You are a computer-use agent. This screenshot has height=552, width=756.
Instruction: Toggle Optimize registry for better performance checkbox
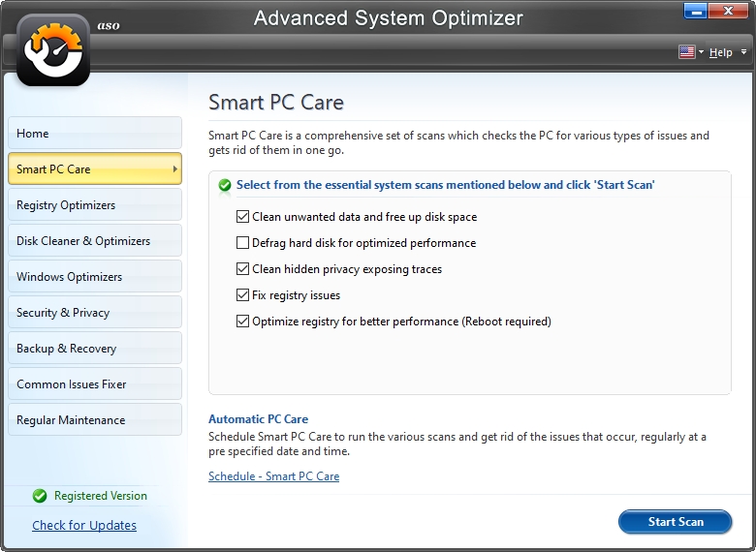(x=242, y=321)
